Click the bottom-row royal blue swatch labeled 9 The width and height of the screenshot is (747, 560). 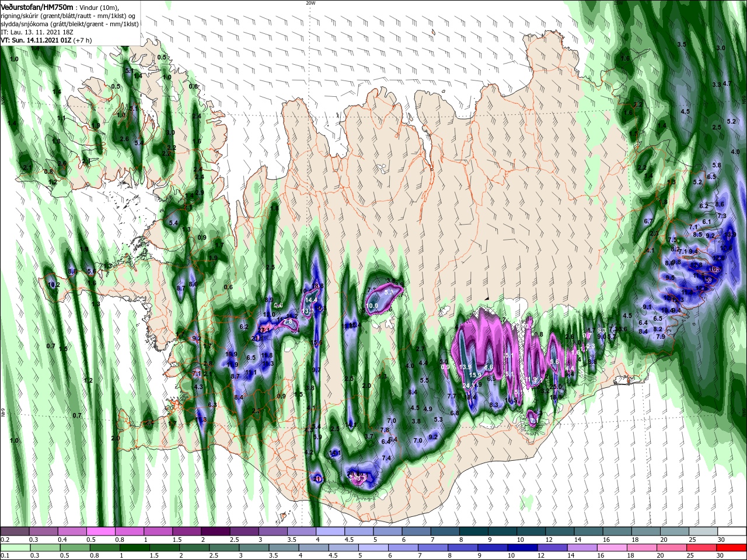(492, 548)
